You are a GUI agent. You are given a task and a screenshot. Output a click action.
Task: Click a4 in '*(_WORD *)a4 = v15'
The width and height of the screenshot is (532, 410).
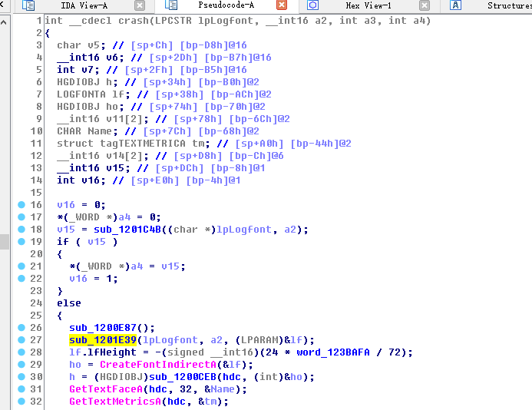(x=137, y=266)
